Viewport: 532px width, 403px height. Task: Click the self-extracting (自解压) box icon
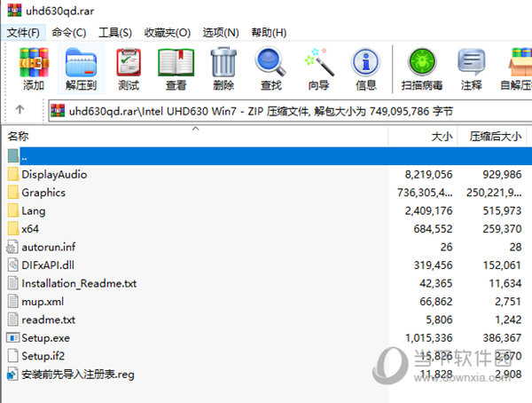pyautogui.click(x=521, y=62)
